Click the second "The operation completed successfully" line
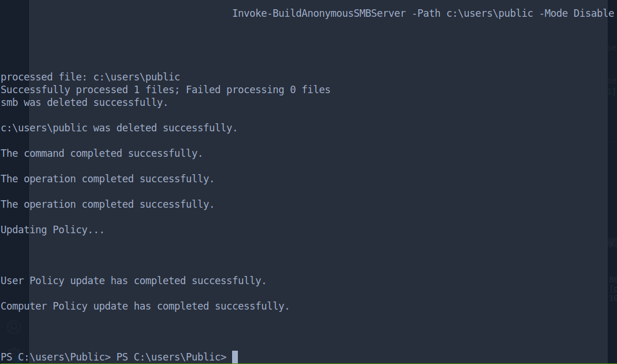This screenshot has width=617, height=364. (108, 204)
